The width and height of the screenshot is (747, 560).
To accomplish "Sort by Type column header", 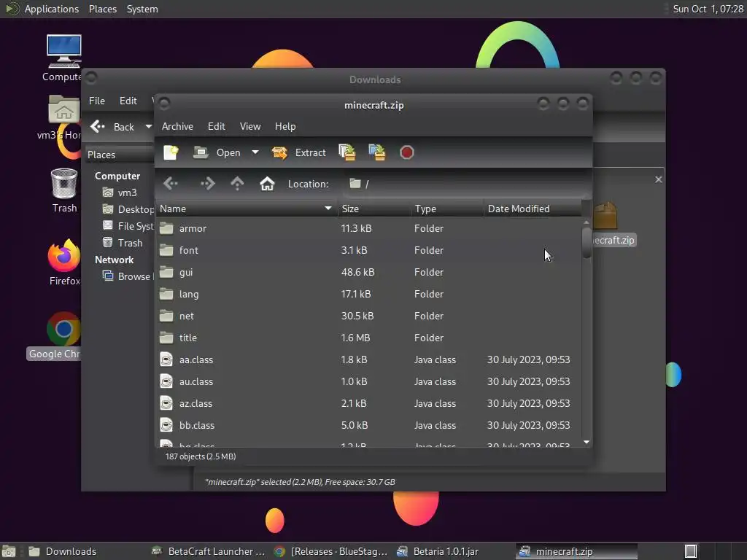I will tap(447, 209).
